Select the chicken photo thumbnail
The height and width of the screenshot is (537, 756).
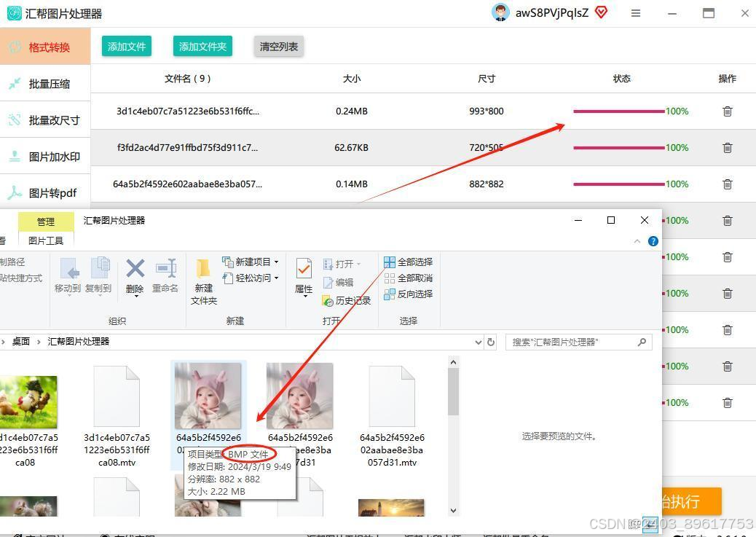point(28,402)
